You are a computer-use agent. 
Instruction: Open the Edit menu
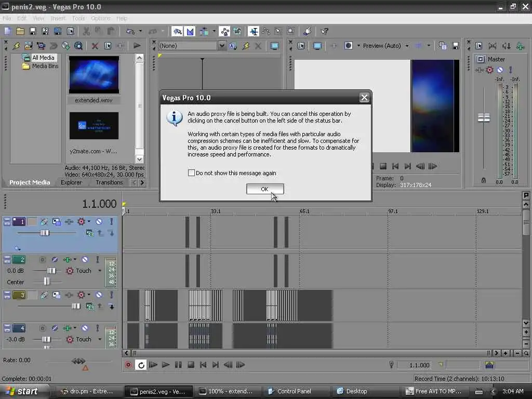pyautogui.click(x=22, y=18)
